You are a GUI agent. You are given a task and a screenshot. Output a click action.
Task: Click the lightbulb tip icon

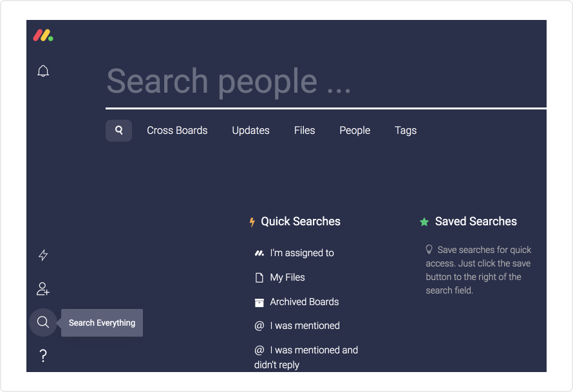pyautogui.click(x=429, y=249)
